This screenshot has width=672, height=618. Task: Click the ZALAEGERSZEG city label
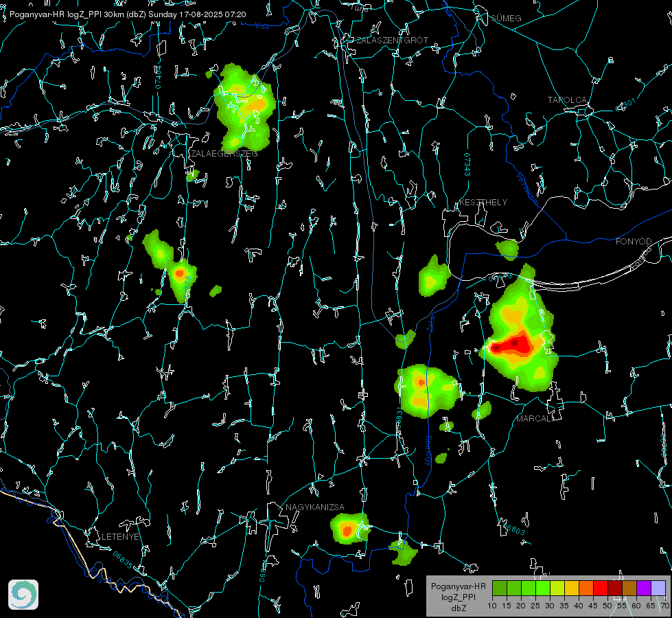[224, 154]
